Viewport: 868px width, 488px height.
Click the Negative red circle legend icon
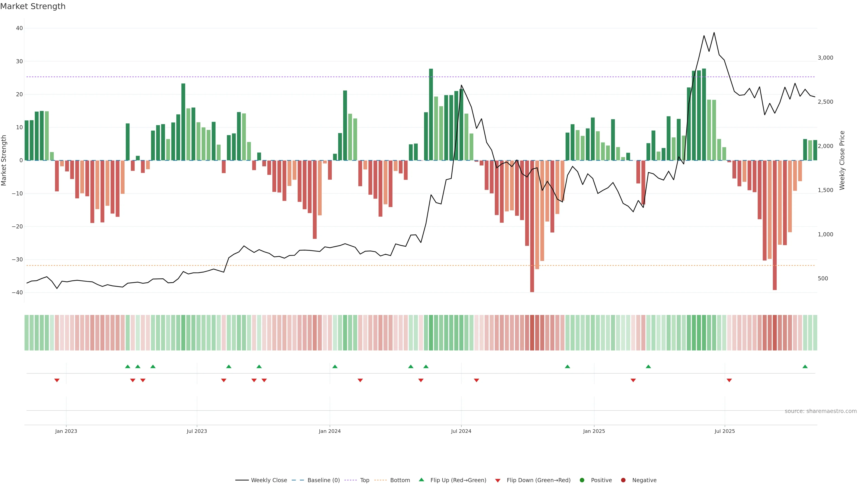(x=623, y=480)
